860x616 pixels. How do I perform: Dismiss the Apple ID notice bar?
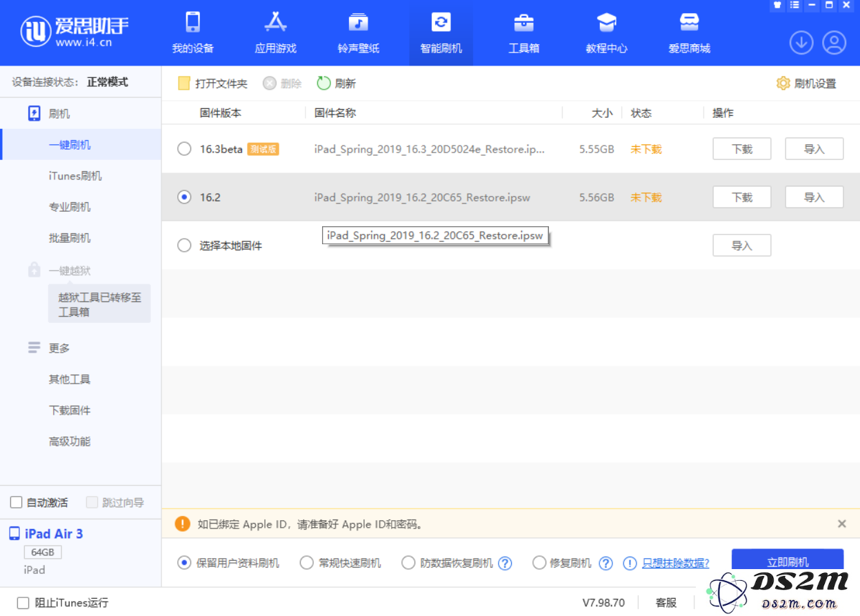click(x=841, y=524)
